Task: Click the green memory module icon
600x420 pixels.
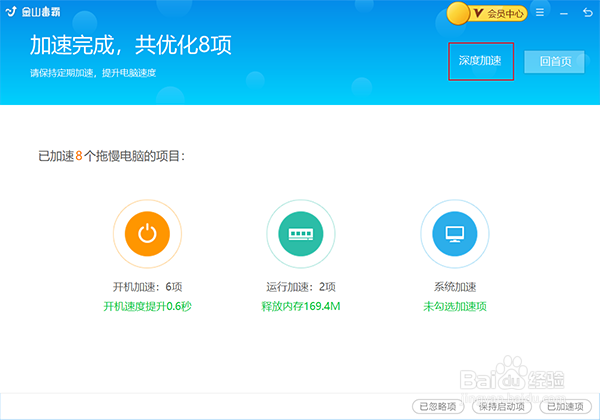Action: [301, 234]
